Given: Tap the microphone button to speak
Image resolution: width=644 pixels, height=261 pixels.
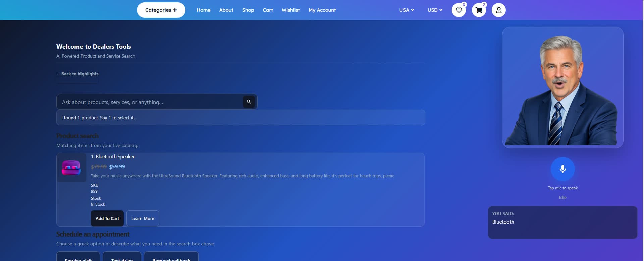Looking at the screenshot, I should pyautogui.click(x=562, y=169).
